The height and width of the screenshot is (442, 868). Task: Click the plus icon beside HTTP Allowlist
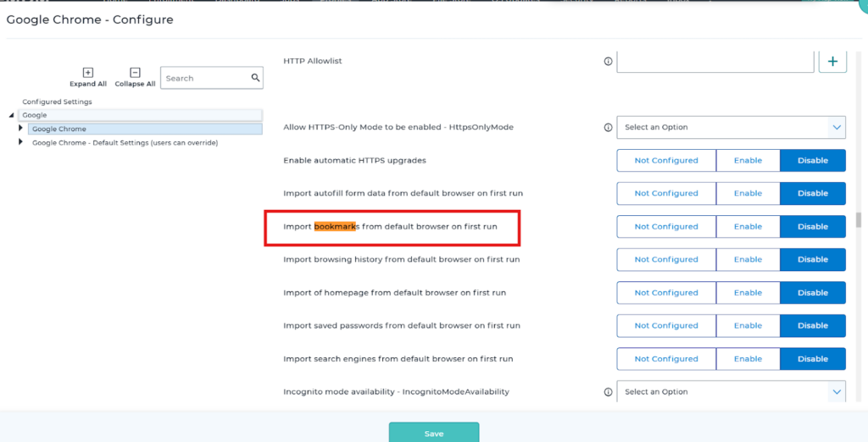(832, 61)
